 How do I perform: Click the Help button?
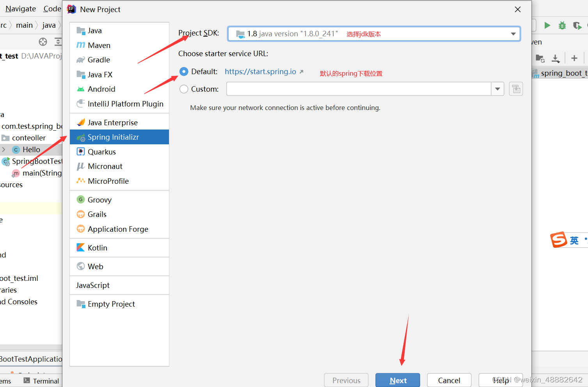501,380
